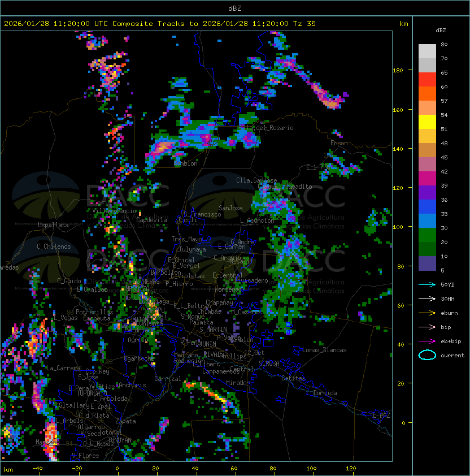
Task: Click the 'Potrerillos' map label
Action: coord(94,312)
